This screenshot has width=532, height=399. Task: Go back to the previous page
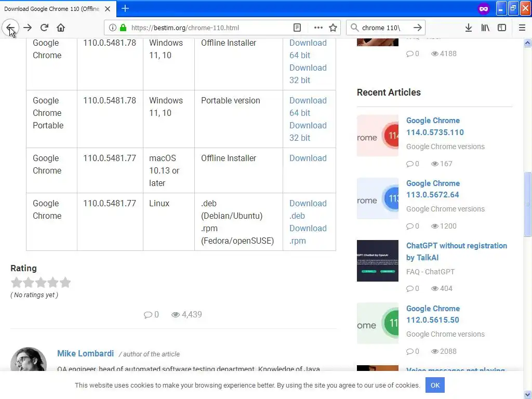[10, 28]
